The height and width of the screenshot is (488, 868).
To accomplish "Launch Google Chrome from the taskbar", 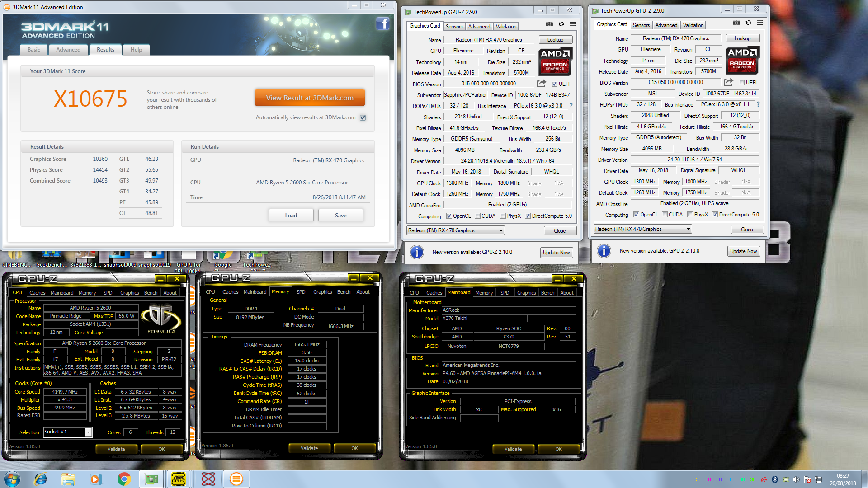I will (124, 479).
